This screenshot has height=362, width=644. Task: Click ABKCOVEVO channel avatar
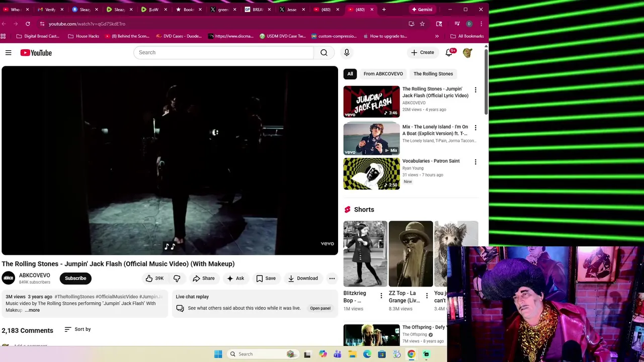[8, 278]
